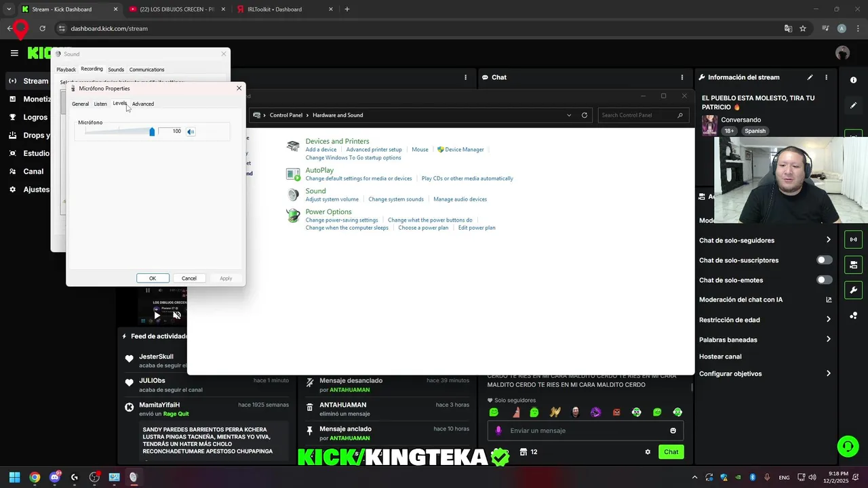
Task: Click the volume icon in the system tray
Action: click(812, 477)
